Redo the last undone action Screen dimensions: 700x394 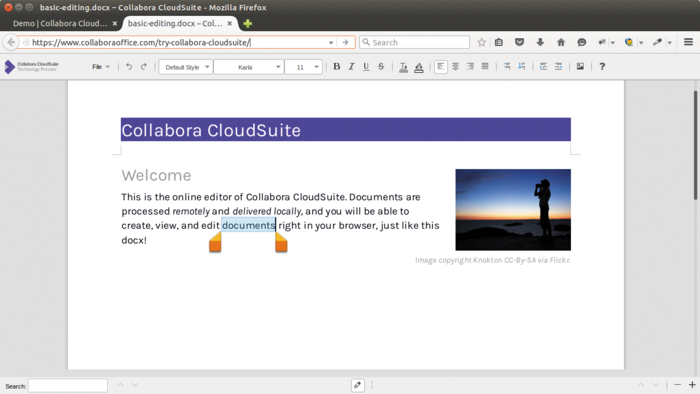[x=144, y=66]
